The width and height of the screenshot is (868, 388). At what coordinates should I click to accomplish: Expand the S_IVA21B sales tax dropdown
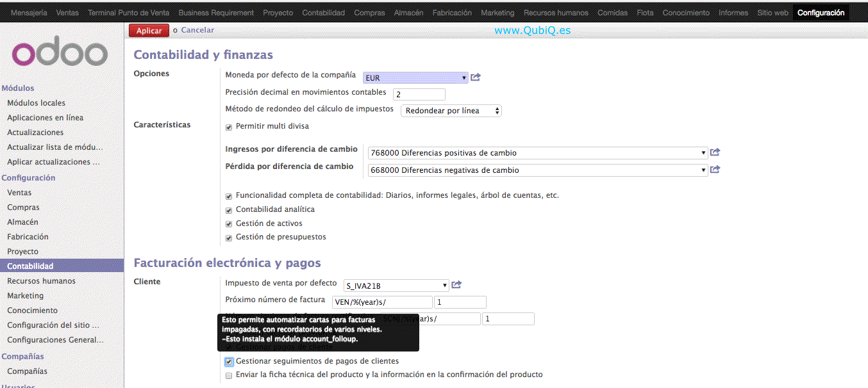tap(396, 286)
